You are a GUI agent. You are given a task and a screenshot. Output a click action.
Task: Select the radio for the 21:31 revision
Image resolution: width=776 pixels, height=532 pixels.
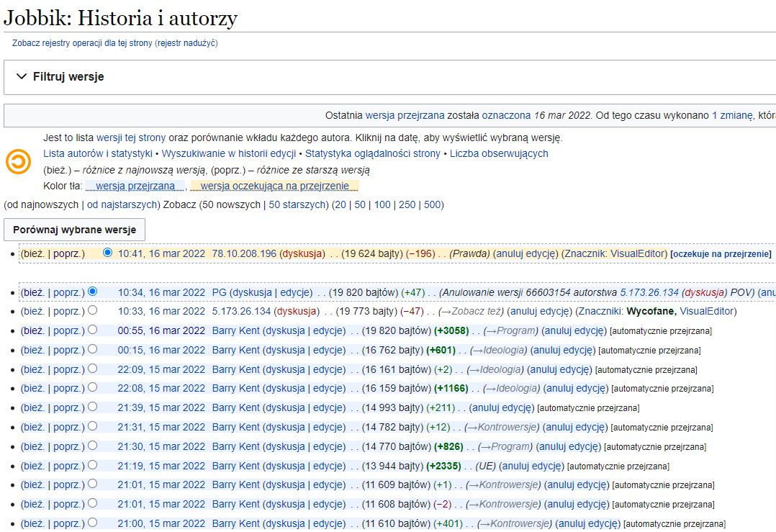(93, 426)
